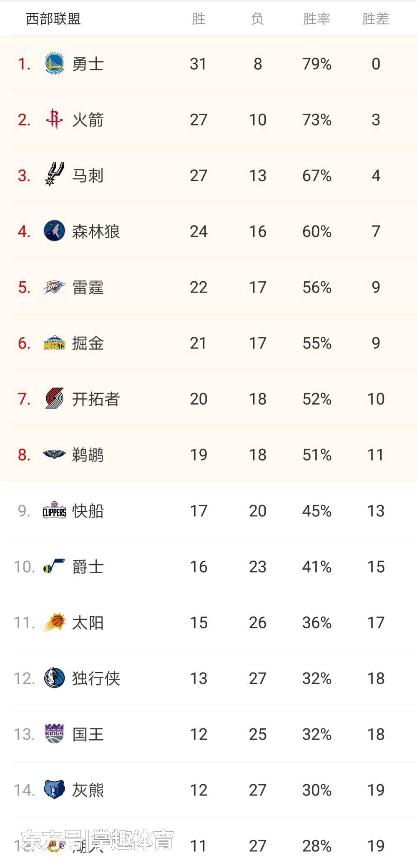Screen dimensions: 417x868
Task: Click the 西部联盟 header label
Action: [x=53, y=19]
